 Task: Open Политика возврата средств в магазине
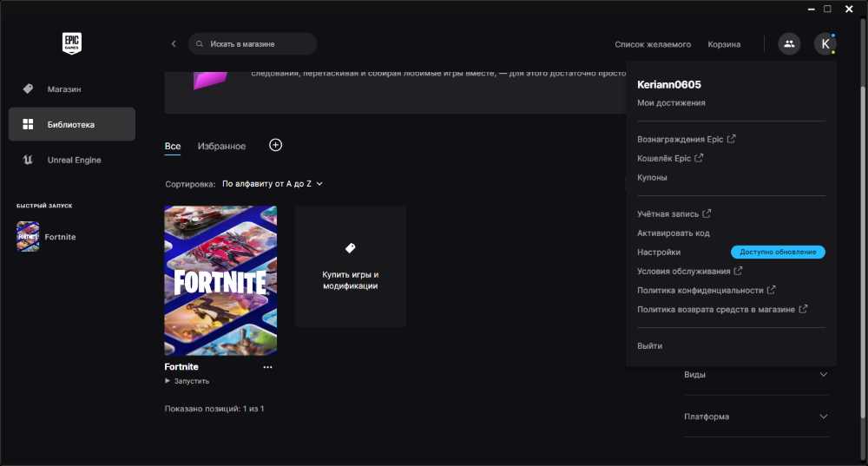(x=716, y=310)
